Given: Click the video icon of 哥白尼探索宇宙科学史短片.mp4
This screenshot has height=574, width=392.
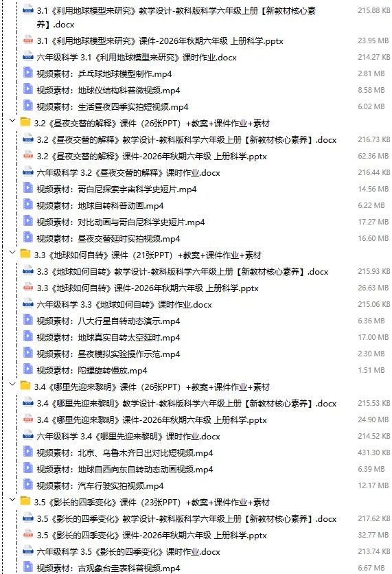Looking at the screenshot, I should pos(28,188).
